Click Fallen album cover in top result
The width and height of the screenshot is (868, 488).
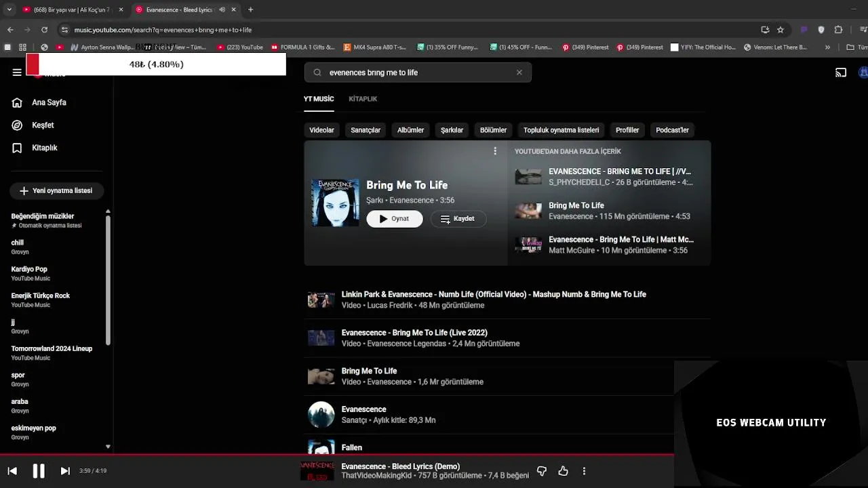pyautogui.click(x=335, y=203)
